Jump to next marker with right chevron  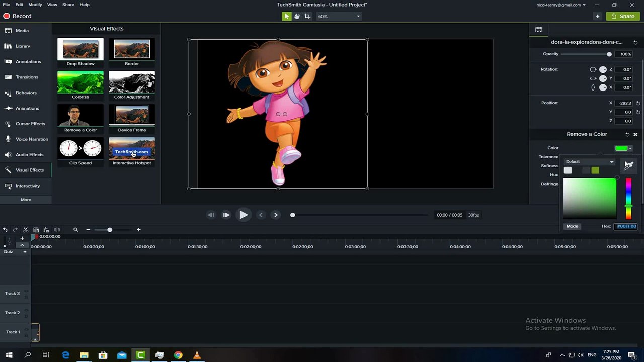[x=276, y=215]
